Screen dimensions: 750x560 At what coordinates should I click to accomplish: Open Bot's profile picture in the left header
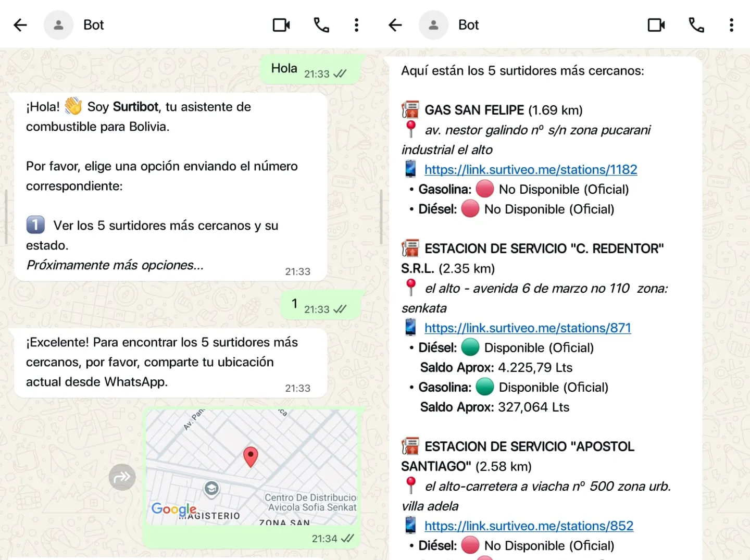[58, 24]
